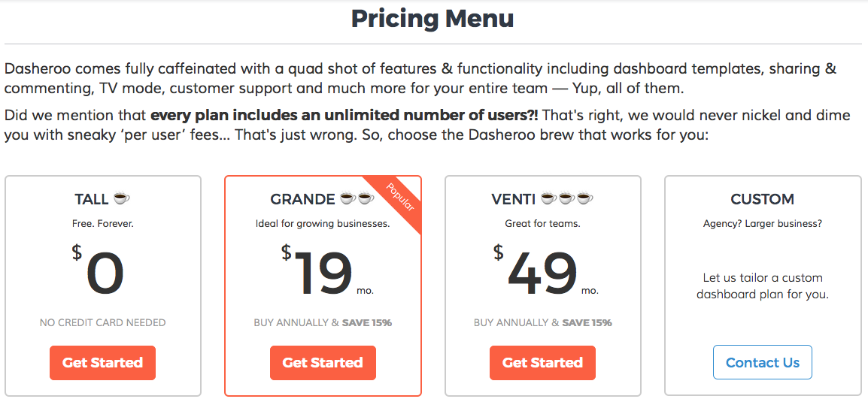
Task: Select the CUSTOM plan heading
Action: (762, 199)
